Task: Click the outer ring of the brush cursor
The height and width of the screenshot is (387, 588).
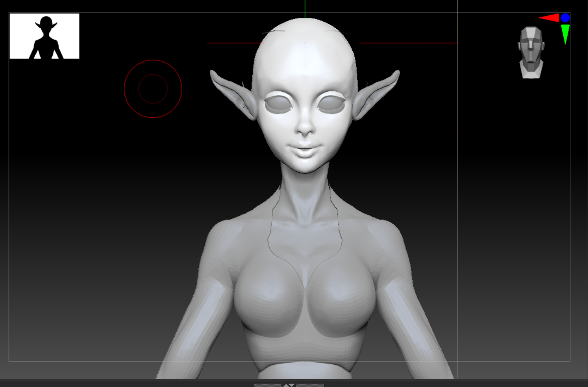Action: click(x=153, y=60)
